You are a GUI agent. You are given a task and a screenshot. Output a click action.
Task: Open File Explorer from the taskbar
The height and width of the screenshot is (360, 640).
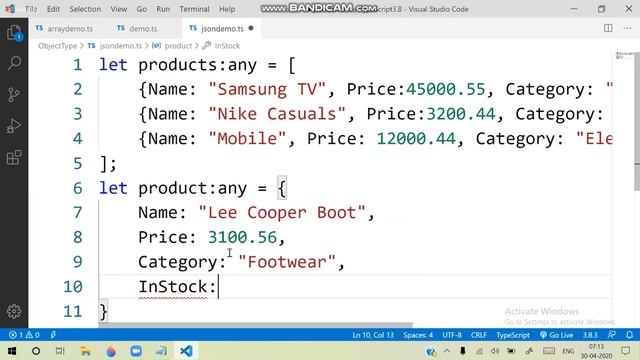(x=85, y=351)
